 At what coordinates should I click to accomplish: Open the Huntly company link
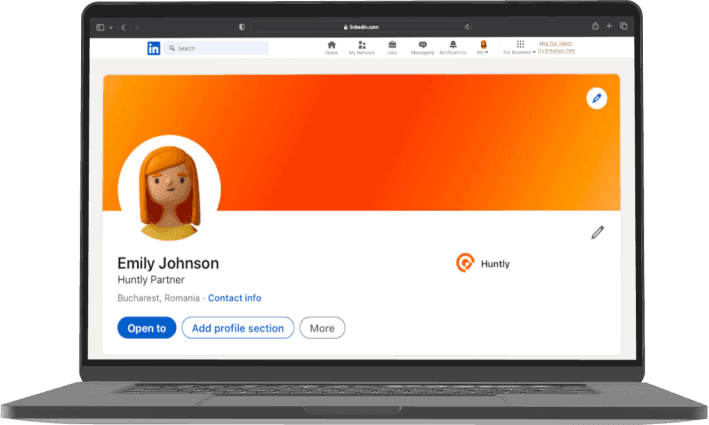click(495, 264)
